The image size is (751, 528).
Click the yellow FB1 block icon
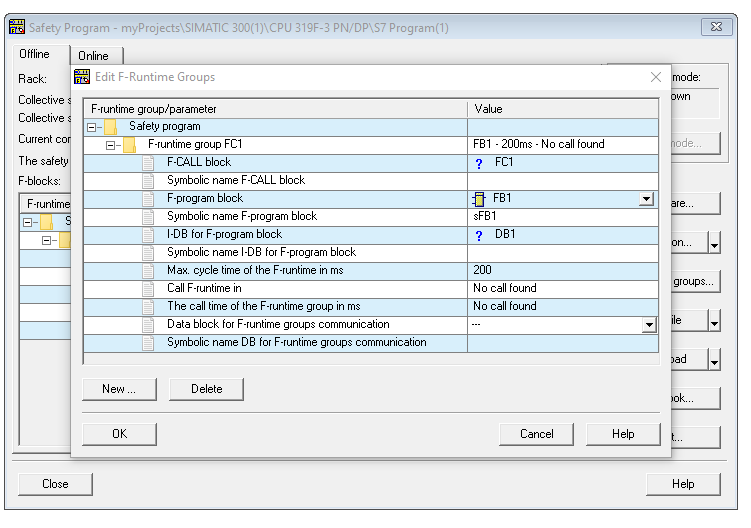[x=478, y=199]
